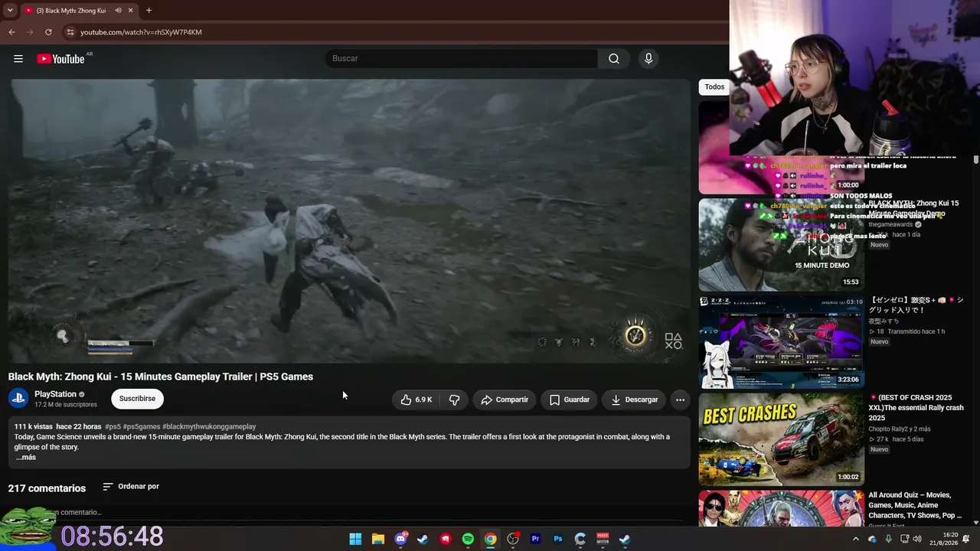The height and width of the screenshot is (551, 980).
Task: Open Discord from the taskbar
Action: tap(400, 539)
